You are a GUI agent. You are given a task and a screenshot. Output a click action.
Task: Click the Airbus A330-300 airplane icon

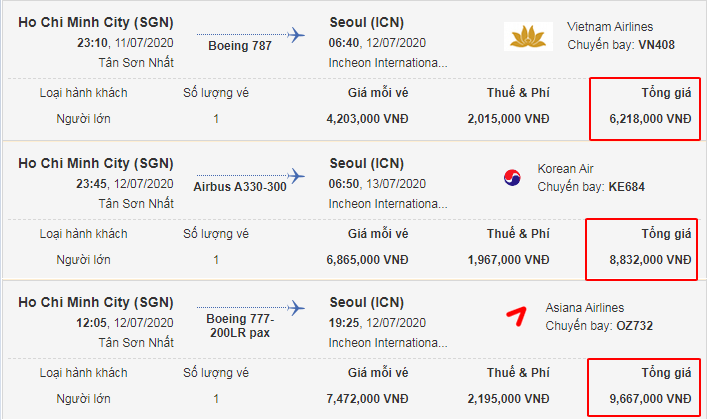click(296, 173)
